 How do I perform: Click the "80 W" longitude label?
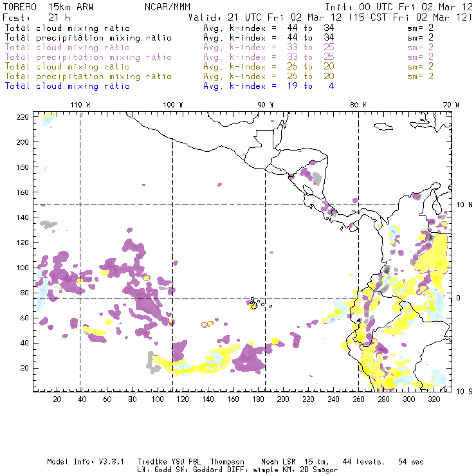click(x=358, y=105)
